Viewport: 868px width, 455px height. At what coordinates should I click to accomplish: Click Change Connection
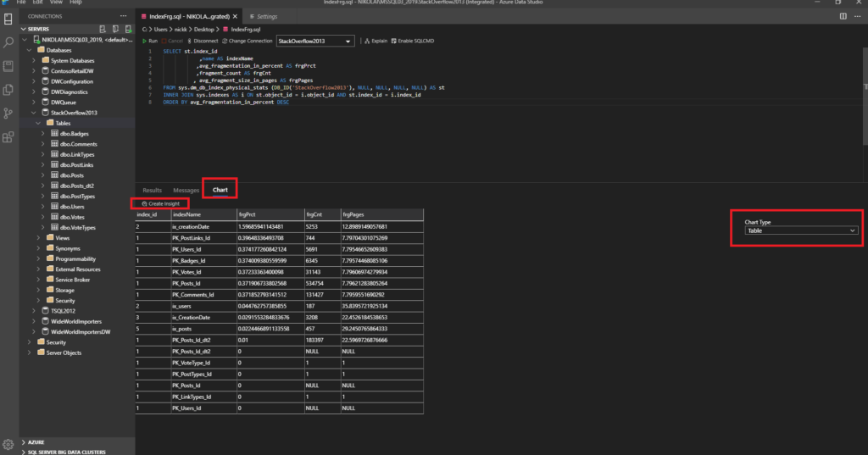[248, 41]
